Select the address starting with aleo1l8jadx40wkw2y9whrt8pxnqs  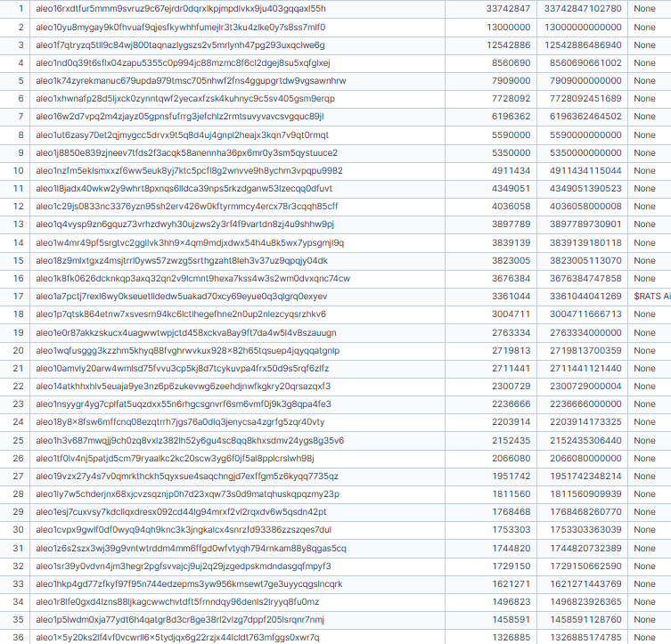tap(184, 189)
